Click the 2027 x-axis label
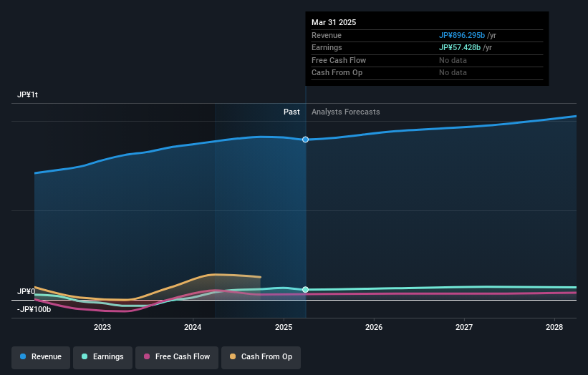Image resolution: width=588 pixels, height=375 pixels. click(x=464, y=327)
